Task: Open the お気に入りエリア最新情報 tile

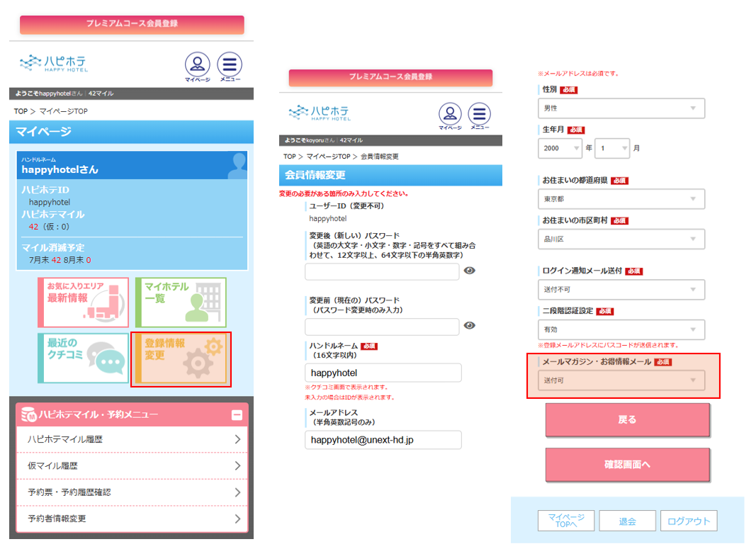Action: 83,302
